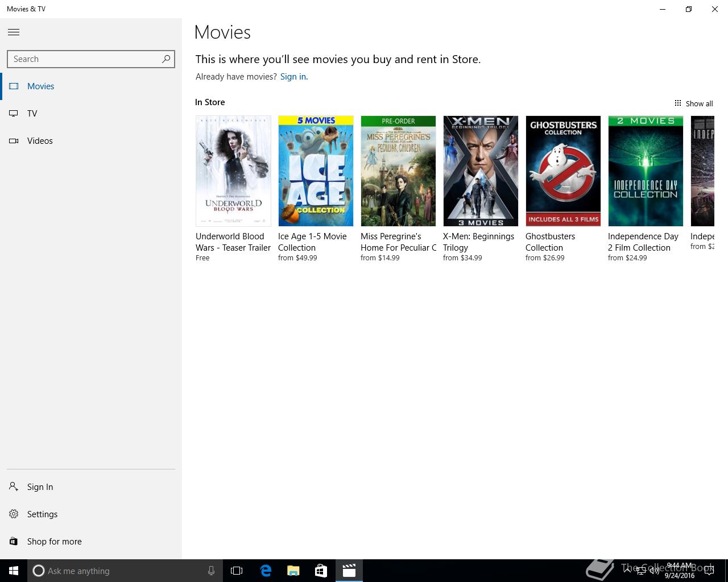Viewport: 728px width, 582px height.
Task: Click the 'from $14.99' price
Action: (380, 258)
